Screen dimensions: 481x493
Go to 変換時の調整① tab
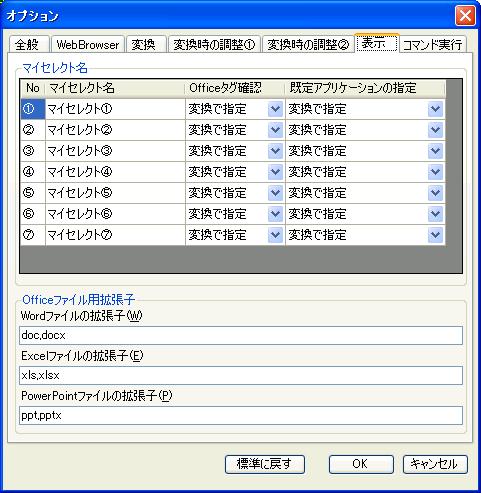pos(214,44)
